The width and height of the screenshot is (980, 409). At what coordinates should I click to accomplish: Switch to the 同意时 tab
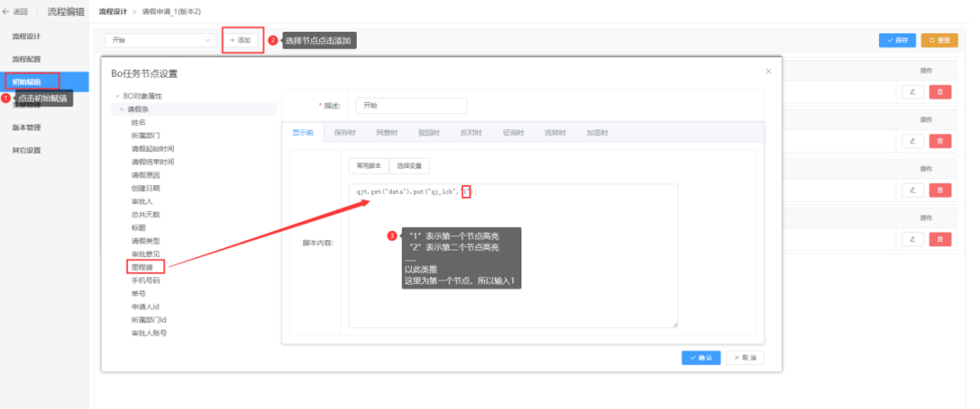coord(386,133)
